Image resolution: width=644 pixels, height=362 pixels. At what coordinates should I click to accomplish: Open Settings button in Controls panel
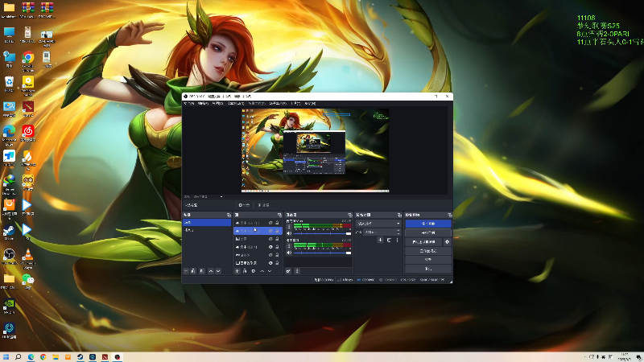click(x=428, y=260)
